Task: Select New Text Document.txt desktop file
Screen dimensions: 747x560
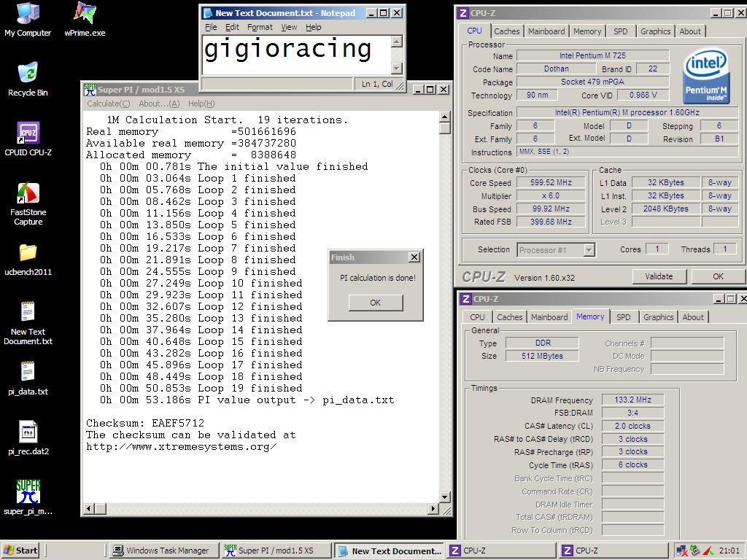Action: pos(28,323)
